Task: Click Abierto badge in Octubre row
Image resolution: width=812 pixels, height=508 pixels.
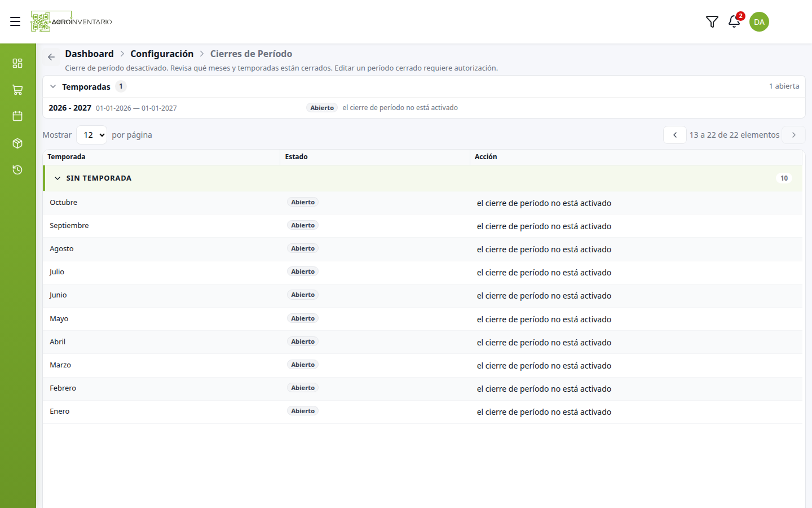Action: point(303,202)
